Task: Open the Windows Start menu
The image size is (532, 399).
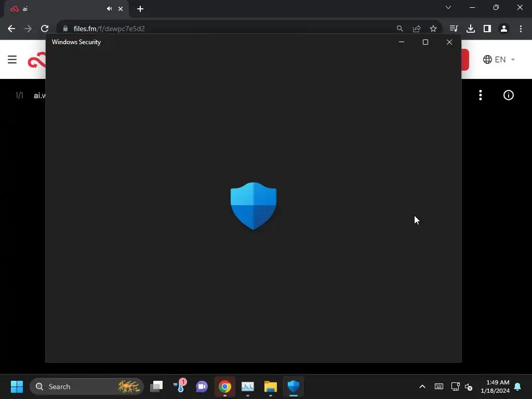Action: pos(17,387)
